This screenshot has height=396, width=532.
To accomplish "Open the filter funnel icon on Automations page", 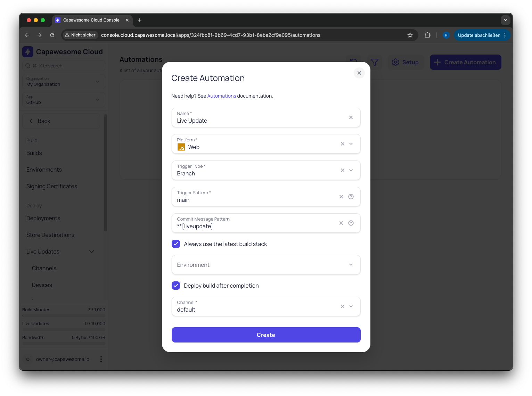I will tap(374, 62).
